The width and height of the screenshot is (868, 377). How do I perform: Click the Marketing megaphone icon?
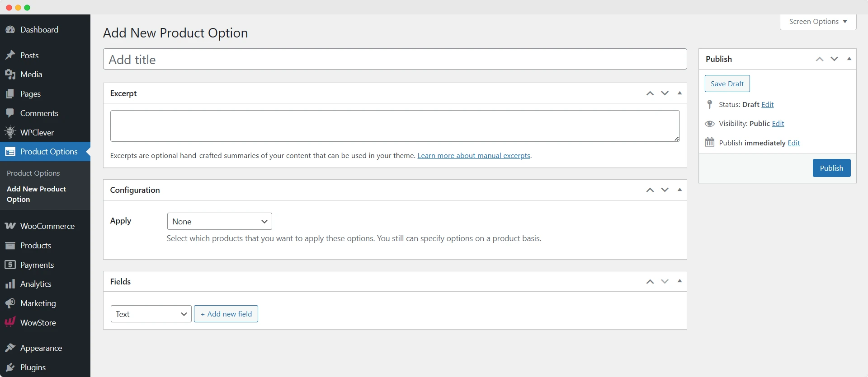point(10,303)
